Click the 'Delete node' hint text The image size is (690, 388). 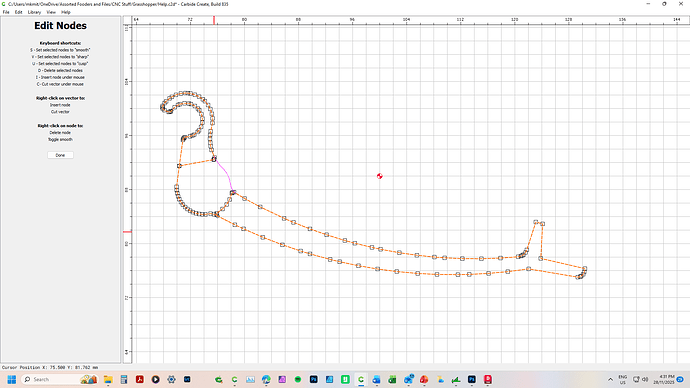(60, 132)
